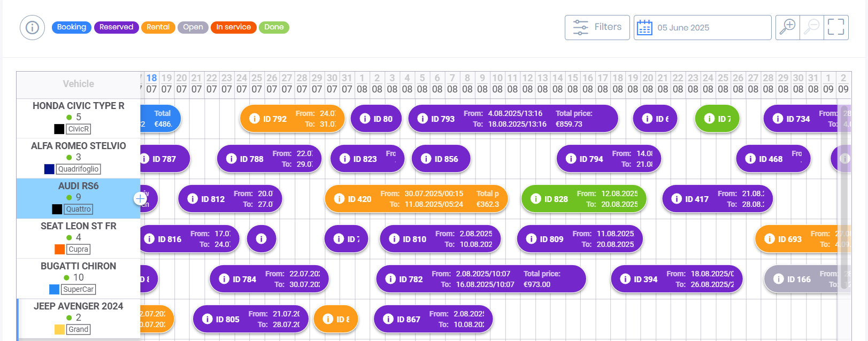Screen dimensions: 868x341
Task: Click the orange Seat Leon color swatch
Action: [x=59, y=249]
